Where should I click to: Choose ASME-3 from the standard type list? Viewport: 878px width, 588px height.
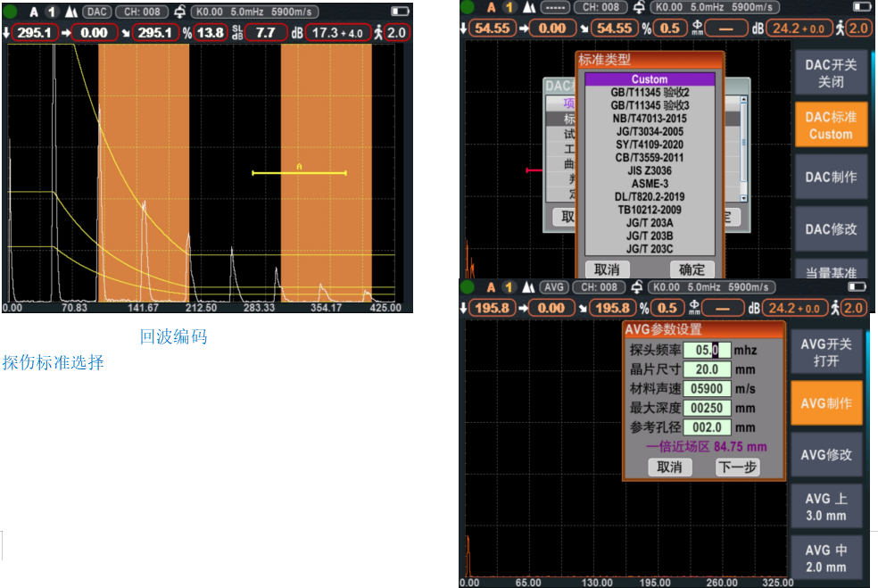tap(649, 184)
